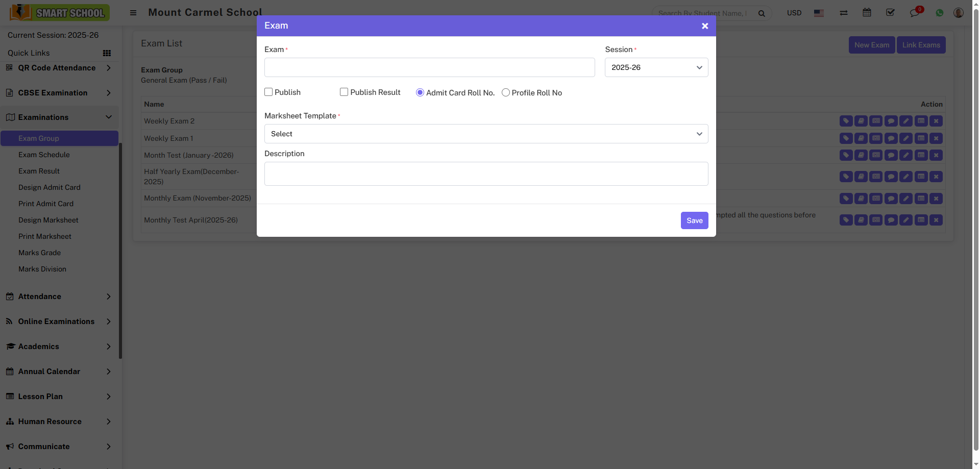The width and height of the screenshot is (980, 469).
Task: Click the switch arrows icon in the header
Action: [844, 13]
